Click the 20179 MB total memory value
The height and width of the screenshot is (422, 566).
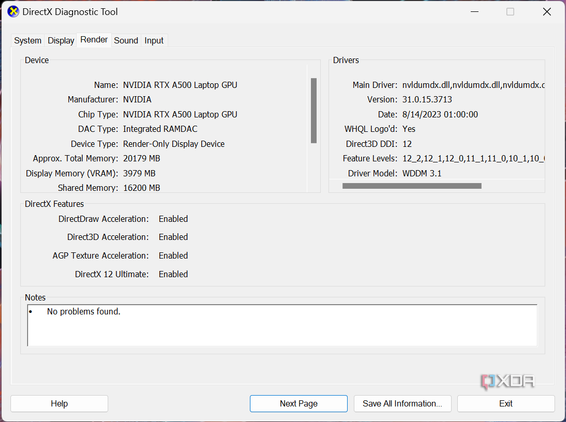[x=142, y=158]
